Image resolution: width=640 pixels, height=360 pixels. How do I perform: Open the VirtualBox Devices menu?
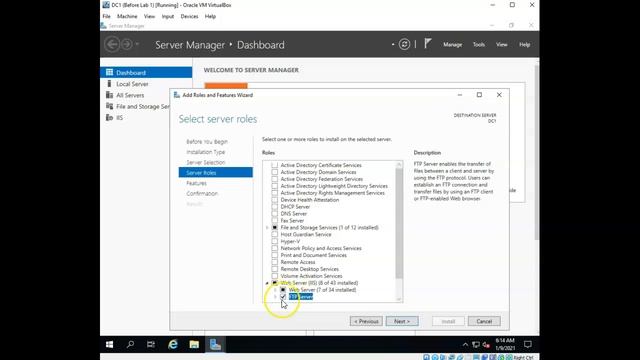[x=189, y=16]
